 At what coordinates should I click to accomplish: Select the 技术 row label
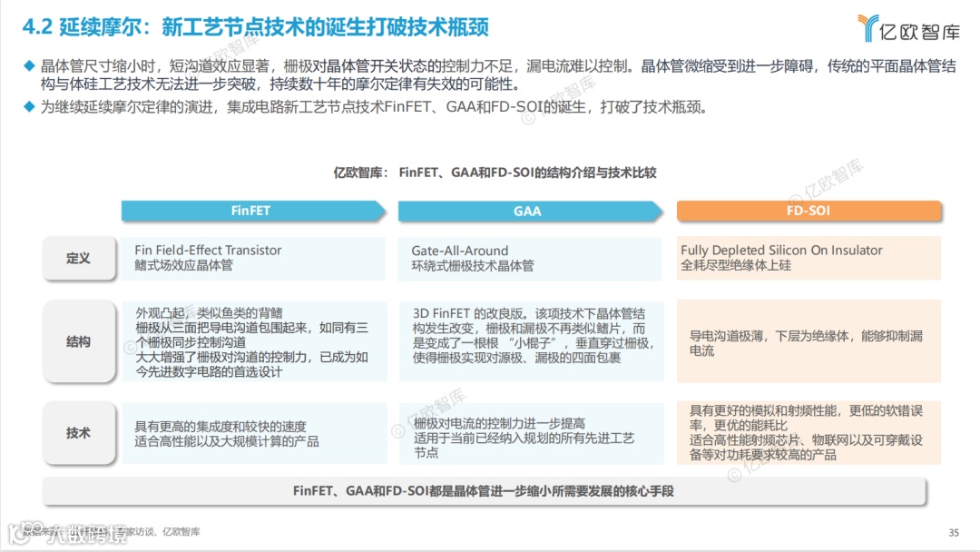[x=79, y=432]
